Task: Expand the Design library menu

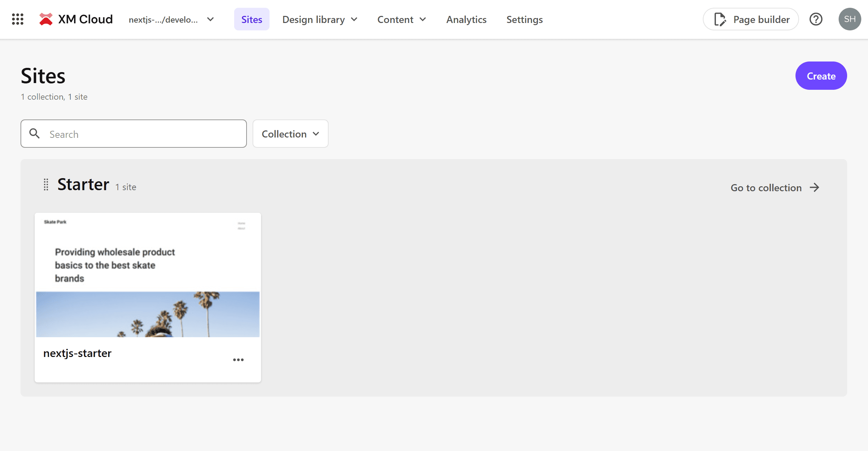Action: click(x=320, y=19)
